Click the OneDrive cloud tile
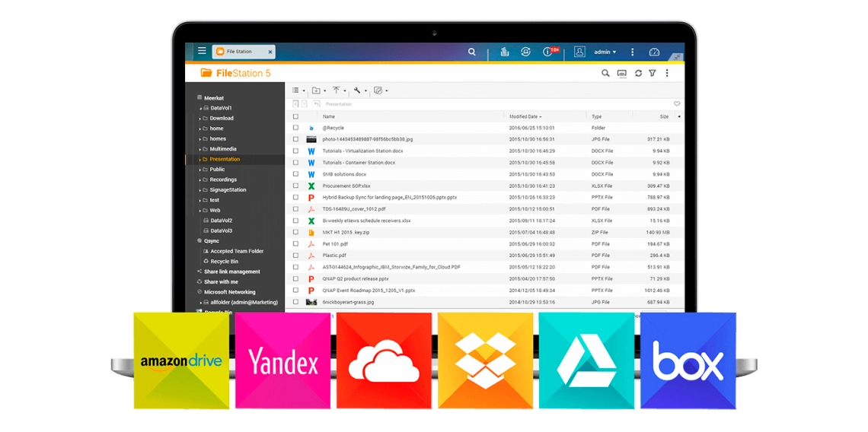This screenshot has height=432, width=868. 385,361
